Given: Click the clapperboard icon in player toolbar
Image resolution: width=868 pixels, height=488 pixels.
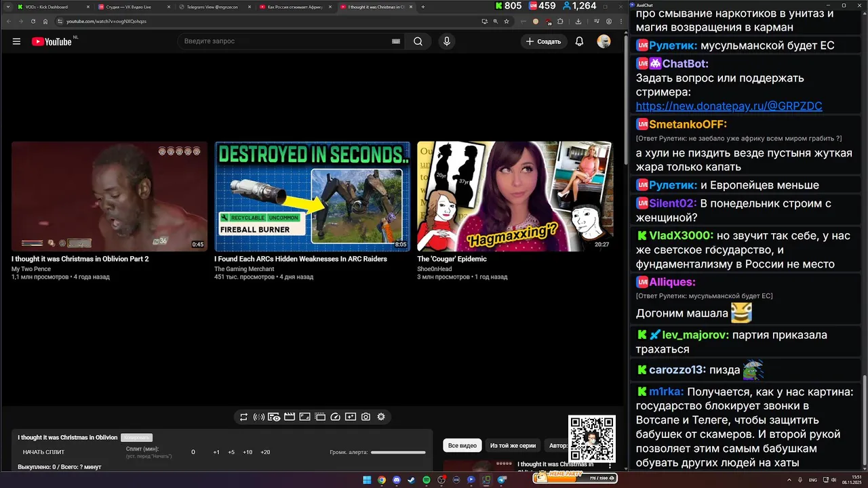Looking at the screenshot, I should tap(290, 417).
